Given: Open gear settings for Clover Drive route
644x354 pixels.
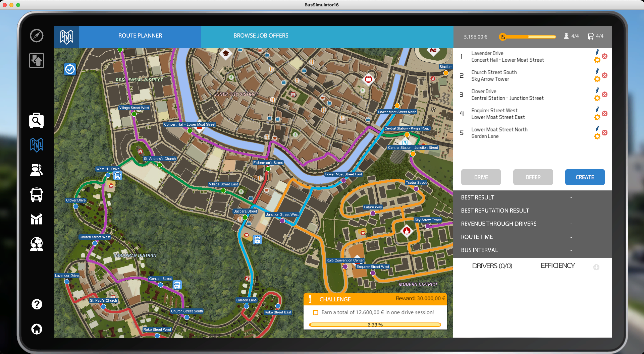Looking at the screenshot, I should point(597,98).
